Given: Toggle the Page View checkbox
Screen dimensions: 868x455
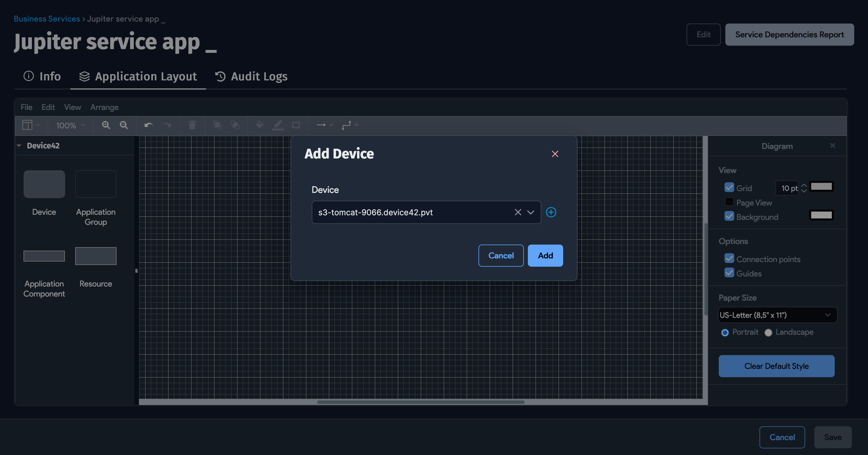Looking at the screenshot, I should coord(729,202).
